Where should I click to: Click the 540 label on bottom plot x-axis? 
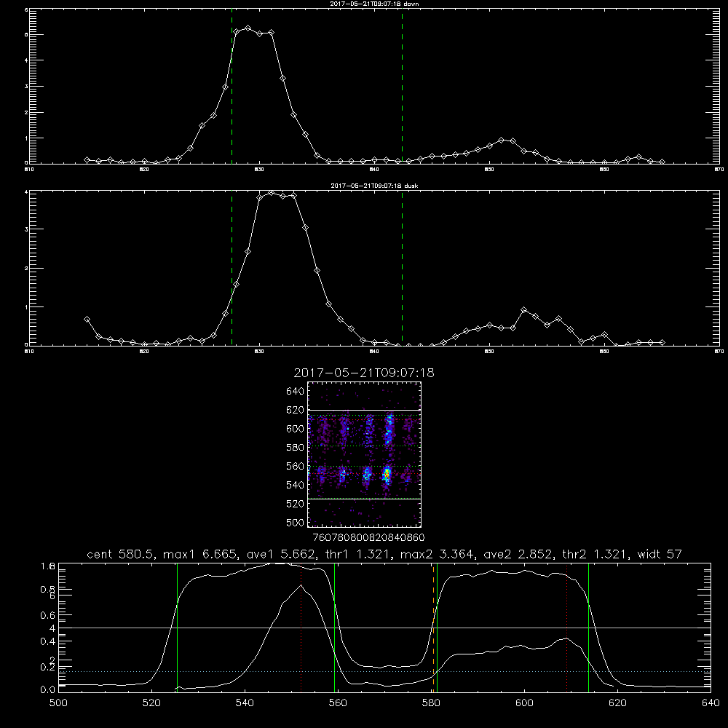click(x=245, y=703)
